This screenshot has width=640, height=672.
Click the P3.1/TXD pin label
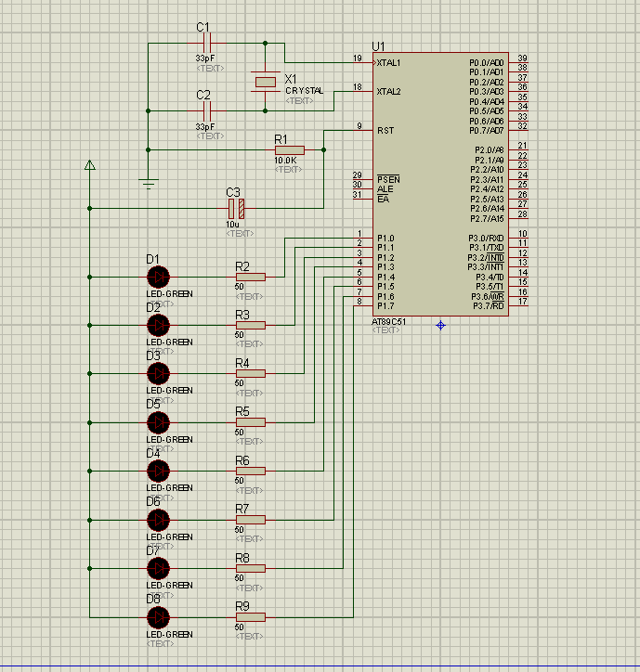click(487, 248)
